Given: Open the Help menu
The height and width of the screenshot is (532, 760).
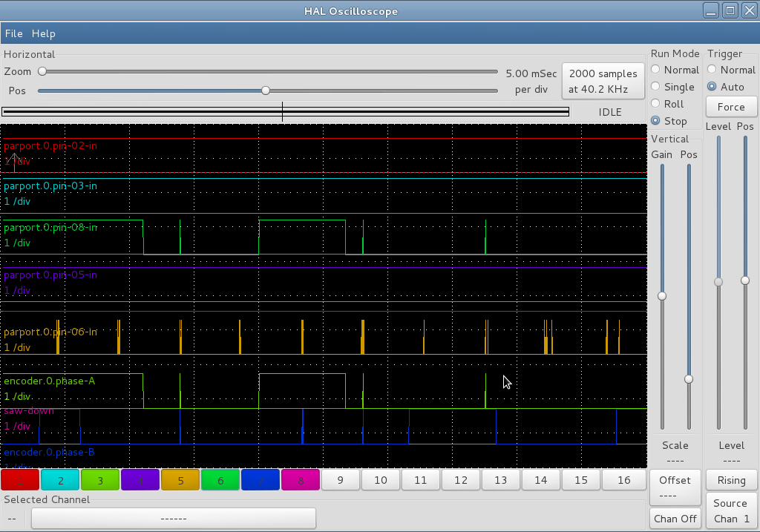Looking at the screenshot, I should [43, 33].
